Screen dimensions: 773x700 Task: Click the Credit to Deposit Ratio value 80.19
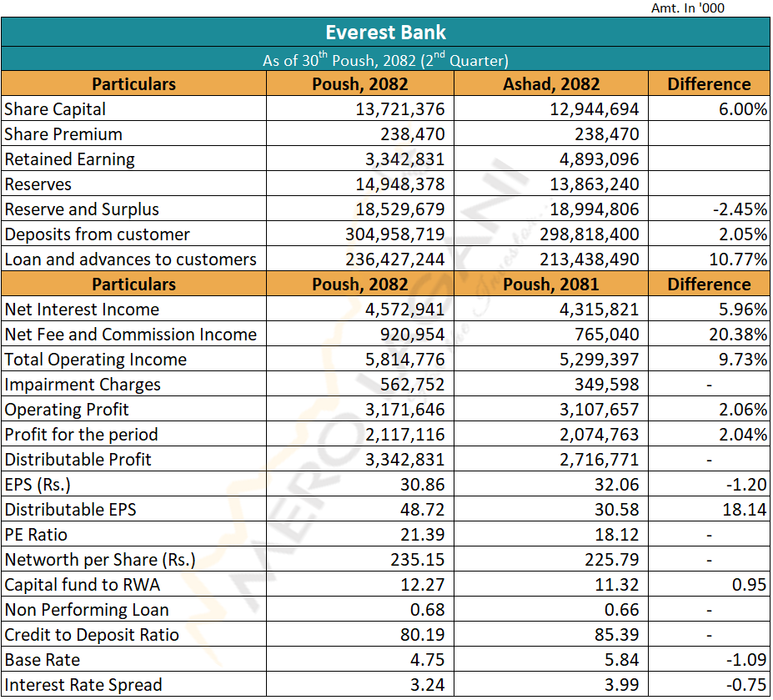(422, 635)
